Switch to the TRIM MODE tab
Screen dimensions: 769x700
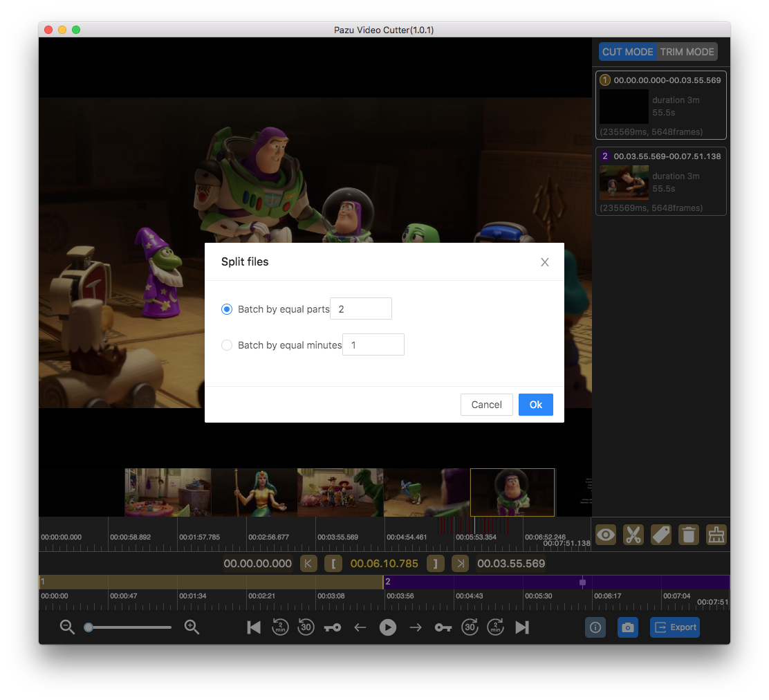pyautogui.click(x=687, y=52)
